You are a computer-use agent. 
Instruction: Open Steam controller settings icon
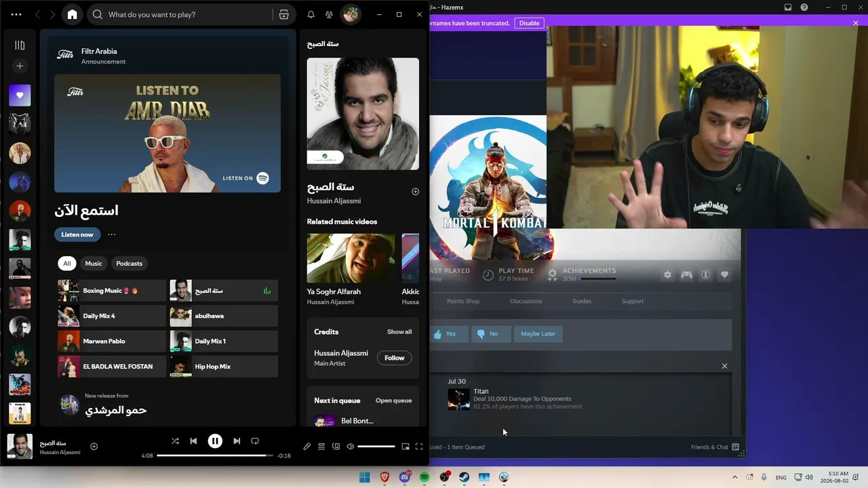[687, 274]
